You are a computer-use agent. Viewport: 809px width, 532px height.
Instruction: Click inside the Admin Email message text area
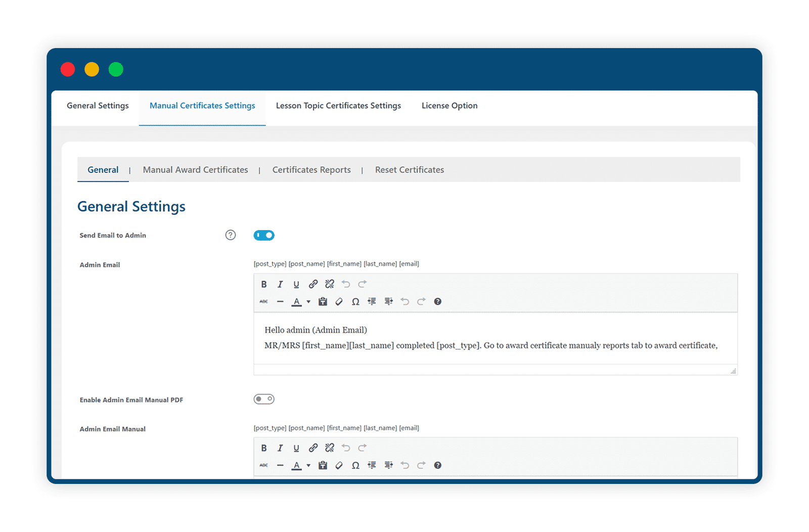496,338
